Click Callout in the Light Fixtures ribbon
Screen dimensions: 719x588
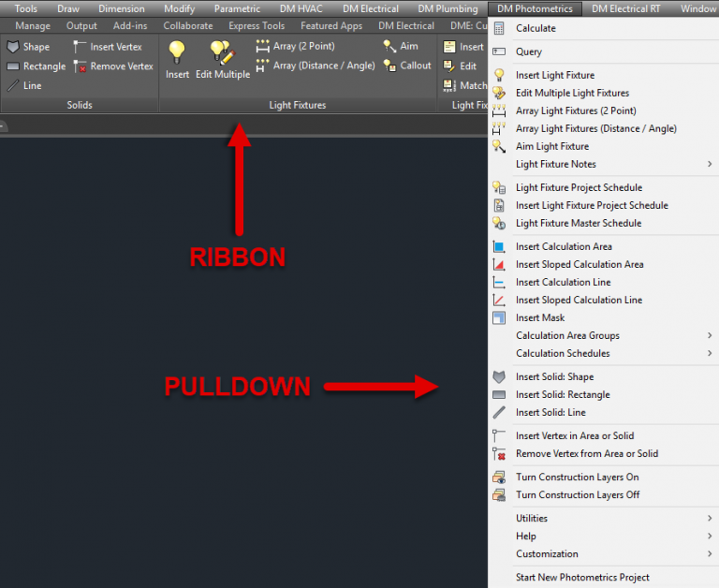tap(407, 66)
